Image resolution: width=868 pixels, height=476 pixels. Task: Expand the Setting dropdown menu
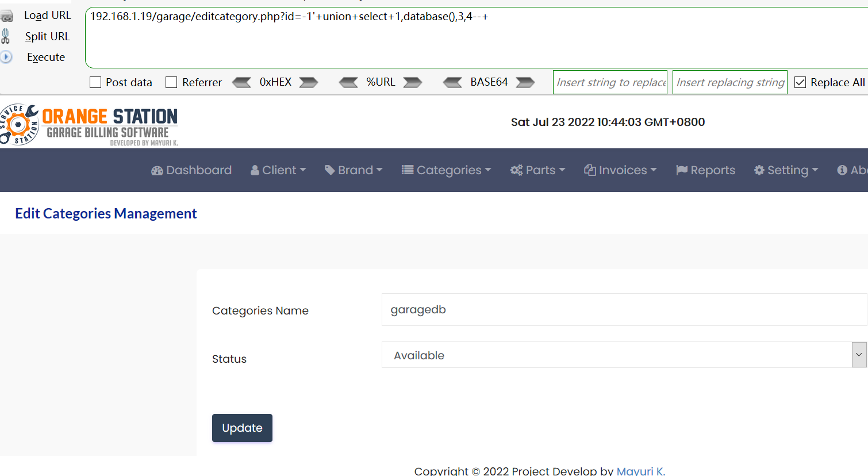[x=786, y=170]
